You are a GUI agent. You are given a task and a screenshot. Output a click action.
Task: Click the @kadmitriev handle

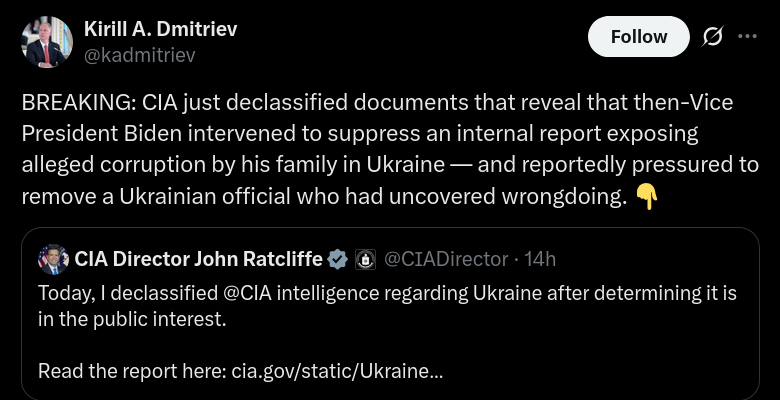click(139, 55)
